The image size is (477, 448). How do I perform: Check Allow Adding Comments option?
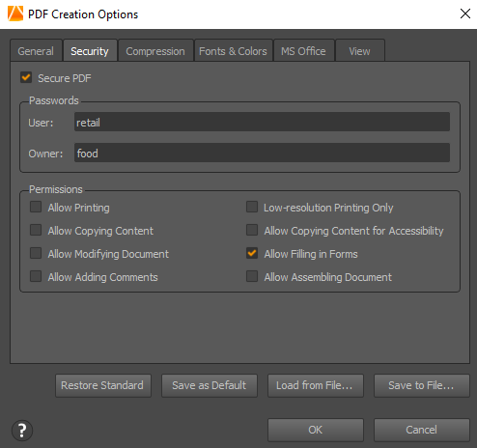(36, 276)
